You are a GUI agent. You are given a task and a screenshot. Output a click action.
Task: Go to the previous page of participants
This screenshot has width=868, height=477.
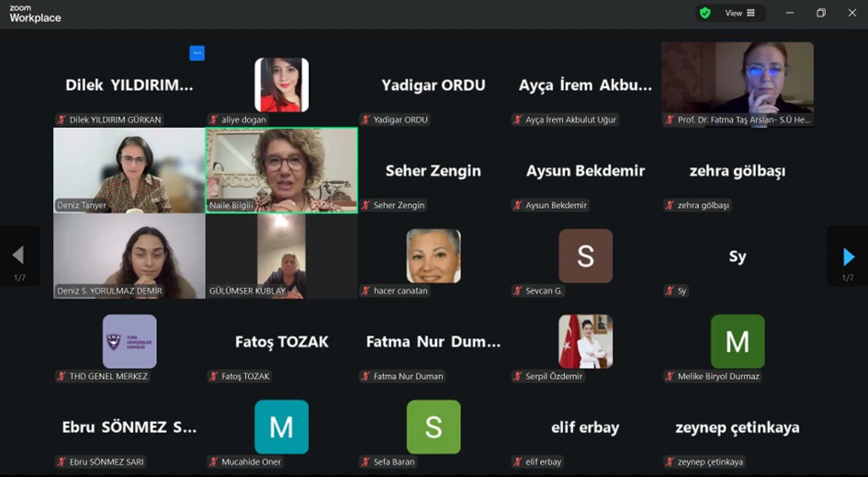point(19,256)
